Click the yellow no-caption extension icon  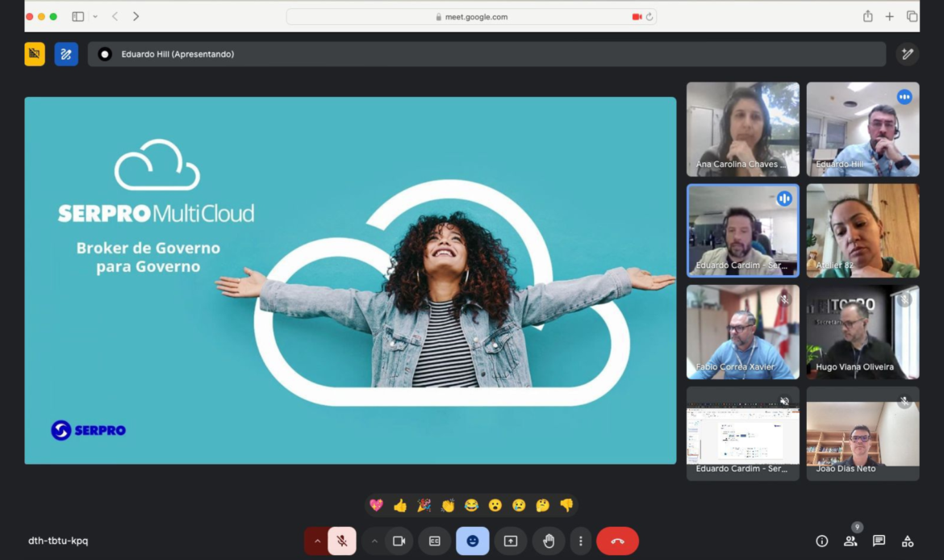tap(35, 54)
